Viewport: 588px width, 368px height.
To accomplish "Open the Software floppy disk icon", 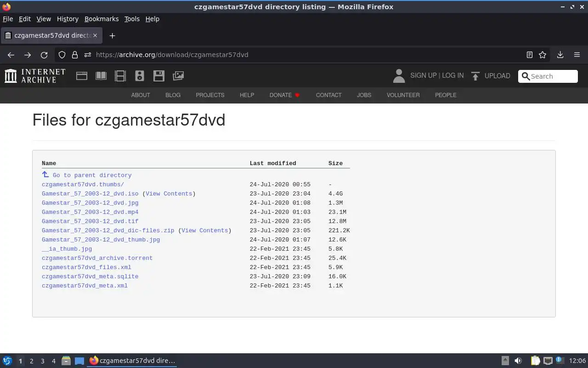I will [159, 76].
